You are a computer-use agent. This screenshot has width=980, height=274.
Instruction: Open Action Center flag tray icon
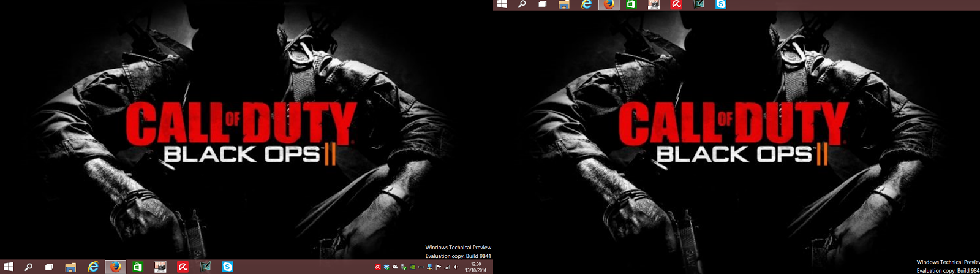[438, 267]
